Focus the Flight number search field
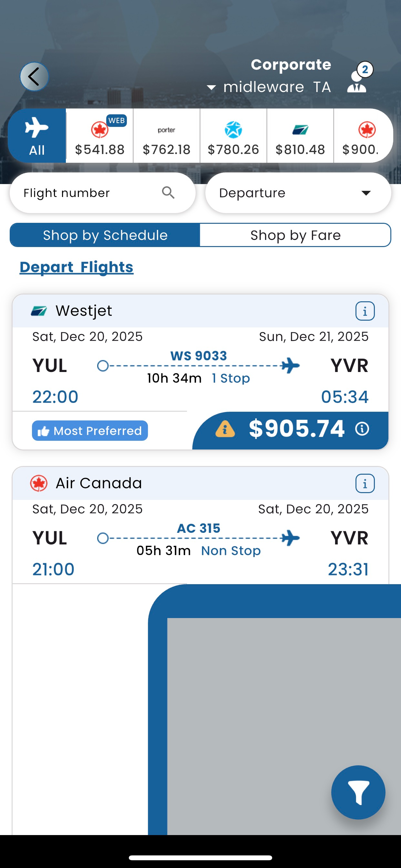401x868 pixels. [x=87, y=193]
